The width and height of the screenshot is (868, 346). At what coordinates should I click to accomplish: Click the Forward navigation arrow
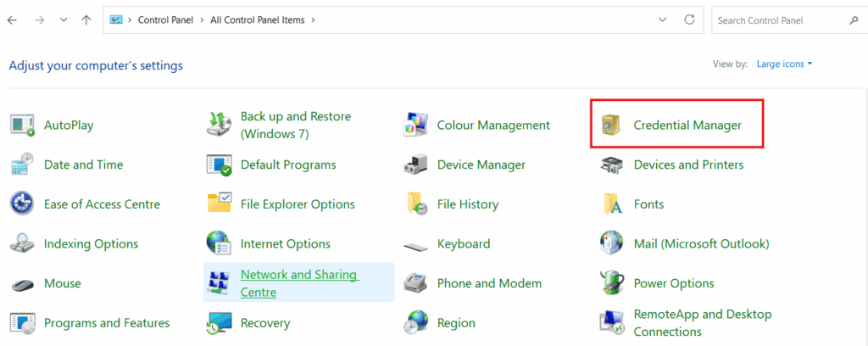pyautogui.click(x=39, y=20)
